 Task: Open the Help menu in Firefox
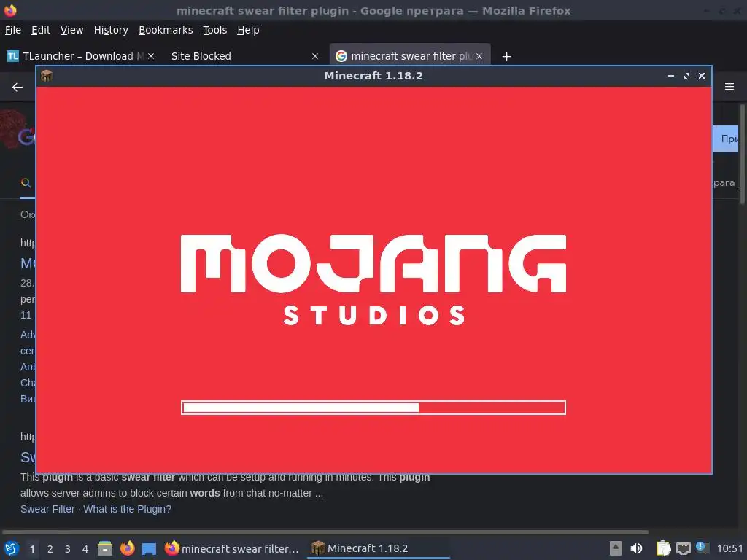[x=248, y=30]
